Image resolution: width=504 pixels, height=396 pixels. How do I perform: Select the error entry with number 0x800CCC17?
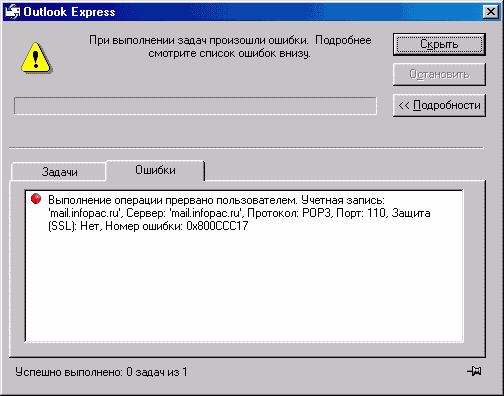point(239,213)
